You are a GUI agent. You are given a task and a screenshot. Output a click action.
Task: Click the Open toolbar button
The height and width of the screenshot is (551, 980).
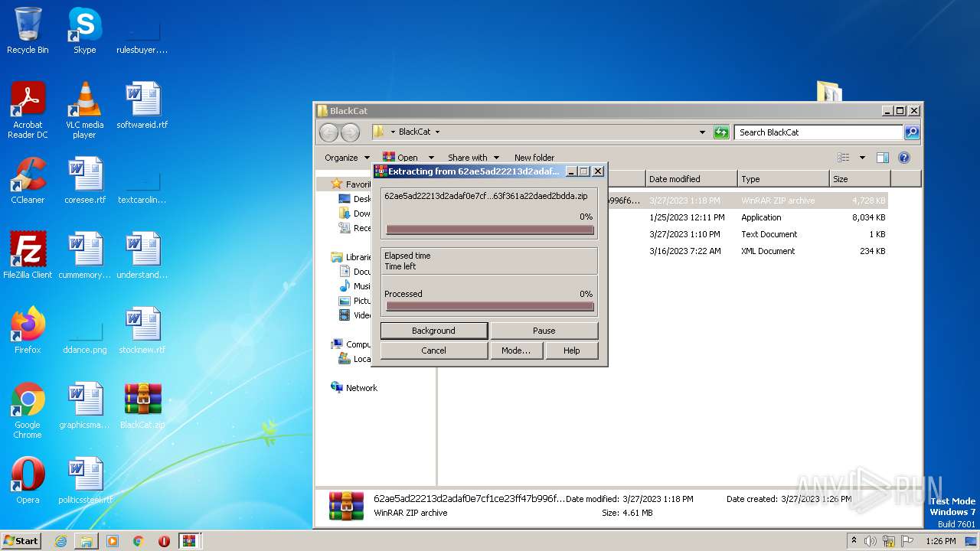(x=400, y=158)
